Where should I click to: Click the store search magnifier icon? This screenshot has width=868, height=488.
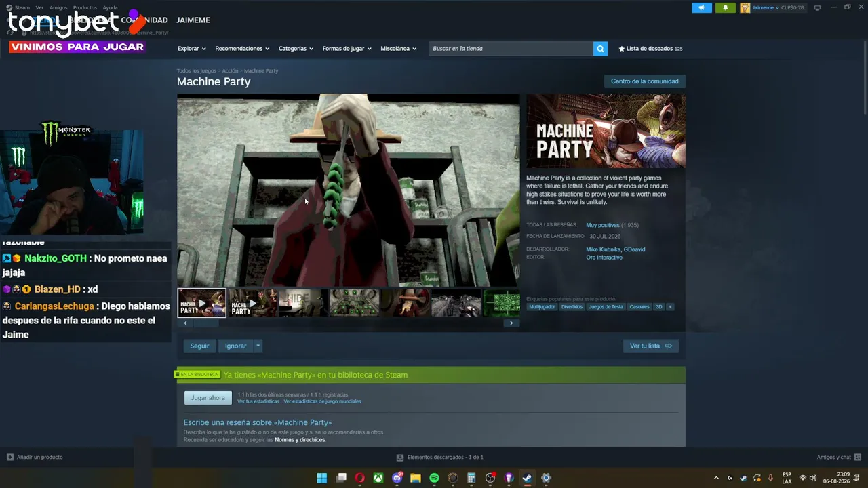(600, 49)
